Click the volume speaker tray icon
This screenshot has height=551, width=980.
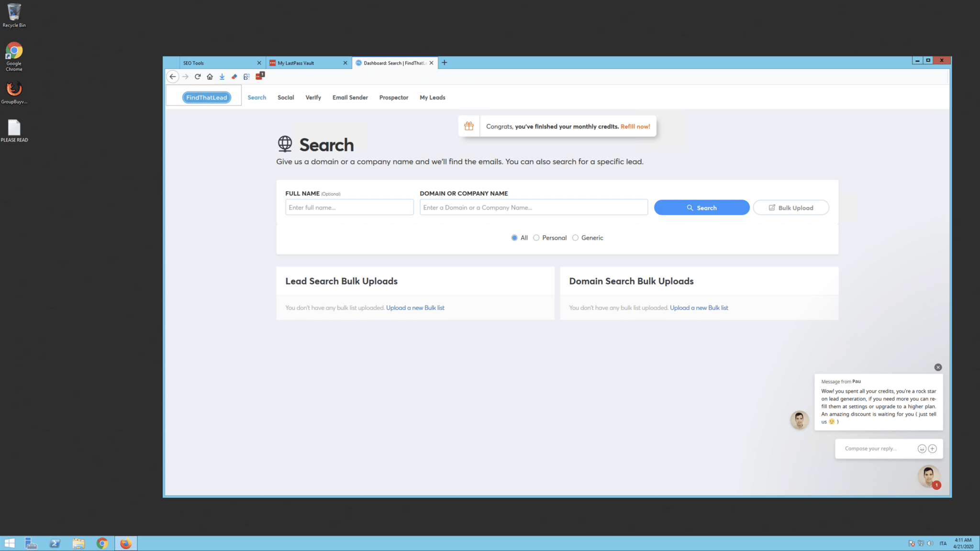tap(930, 543)
